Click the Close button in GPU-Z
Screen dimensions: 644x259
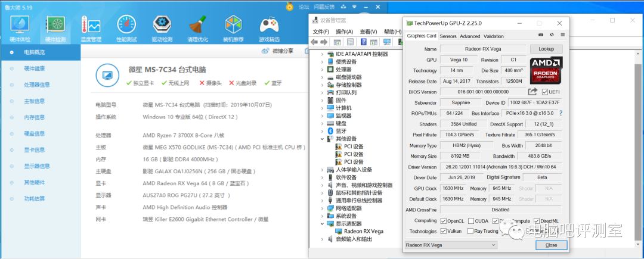click(551, 245)
